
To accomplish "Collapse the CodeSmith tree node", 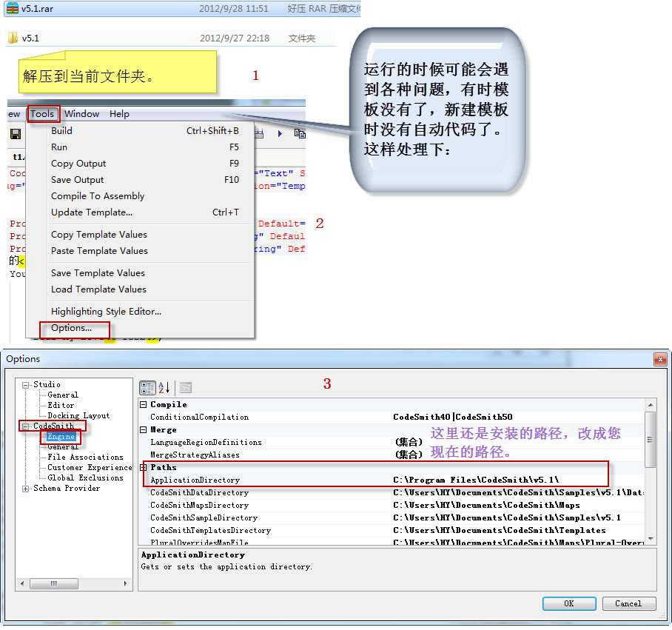I will pos(26,426).
